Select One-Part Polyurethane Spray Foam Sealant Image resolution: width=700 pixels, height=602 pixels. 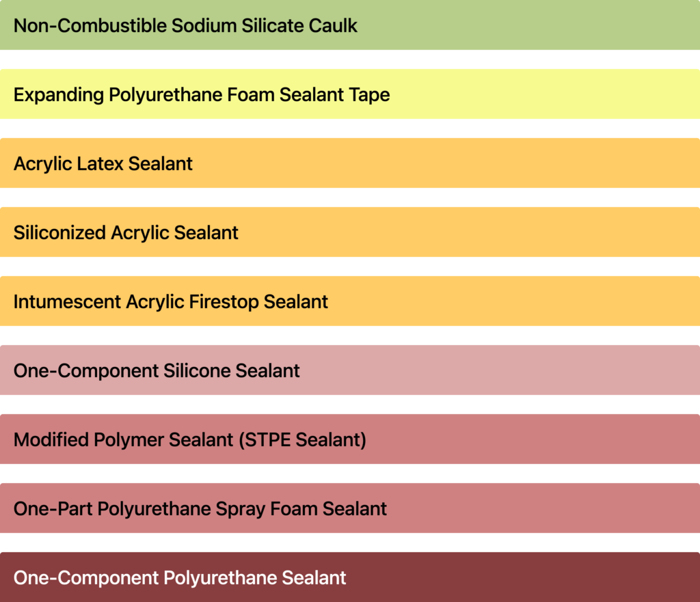(x=350, y=508)
